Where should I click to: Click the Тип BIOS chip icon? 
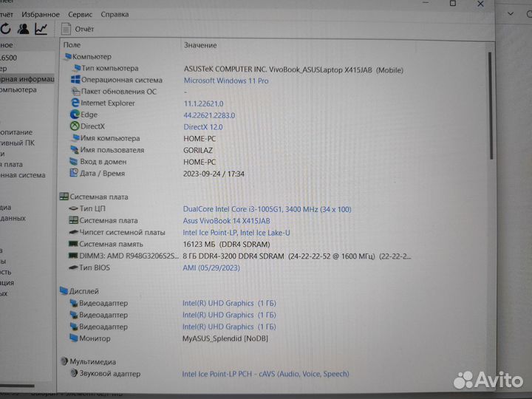73,267
